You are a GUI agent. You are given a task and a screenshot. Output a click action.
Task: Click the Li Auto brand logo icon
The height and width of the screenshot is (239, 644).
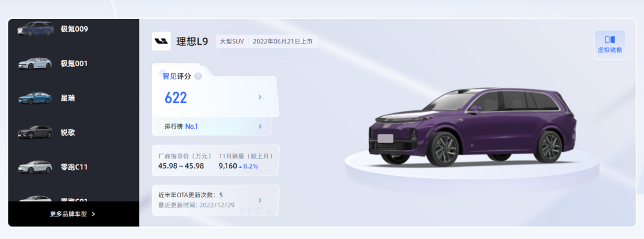point(161,41)
